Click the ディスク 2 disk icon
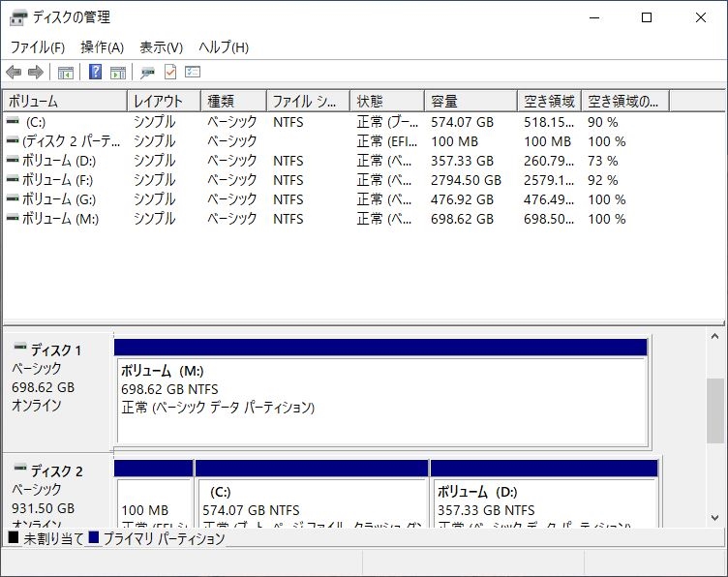The image size is (728, 577). click(x=20, y=468)
